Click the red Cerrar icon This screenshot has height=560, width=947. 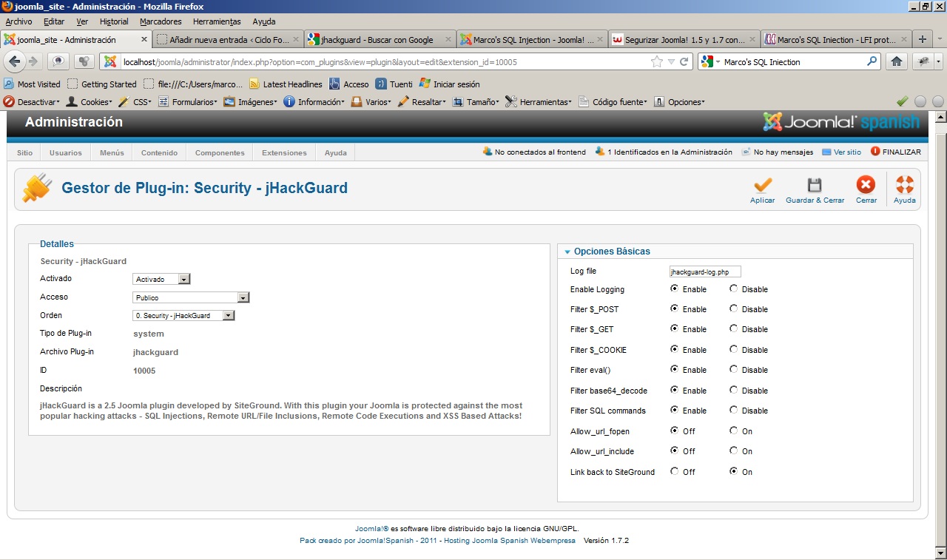click(866, 185)
